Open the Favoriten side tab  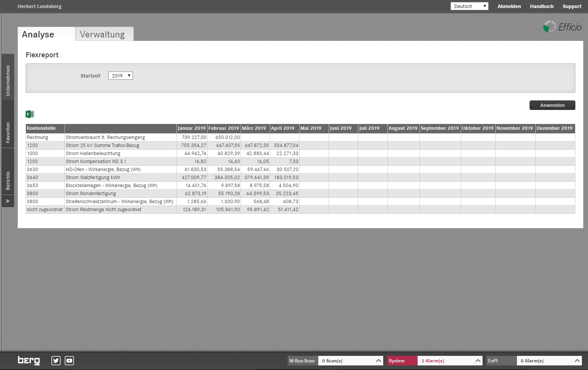point(8,132)
